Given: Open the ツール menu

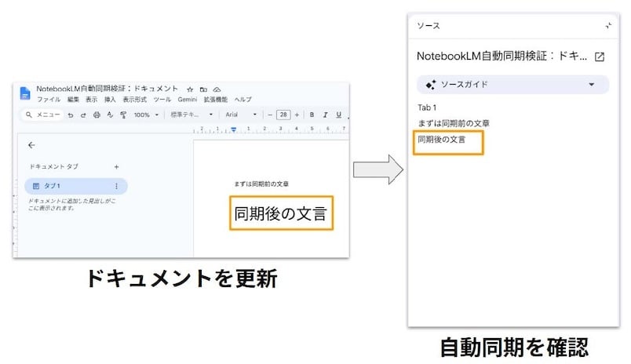Looking at the screenshot, I should click(x=162, y=100).
